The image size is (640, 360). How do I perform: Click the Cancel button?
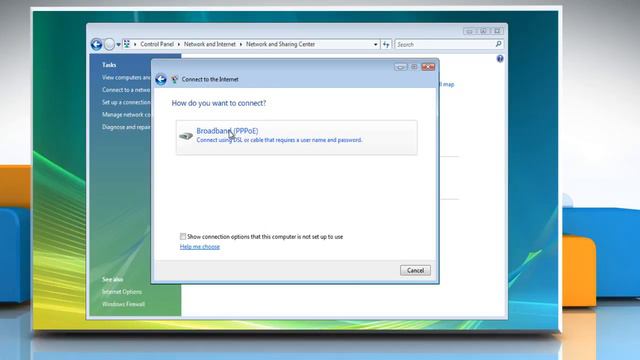(415, 270)
